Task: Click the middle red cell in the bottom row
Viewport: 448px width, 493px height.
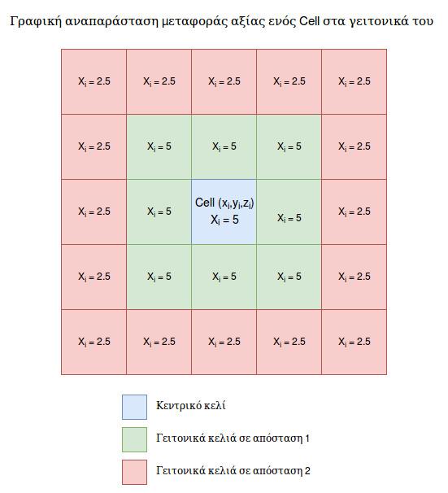Action: [x=224, y=342]
